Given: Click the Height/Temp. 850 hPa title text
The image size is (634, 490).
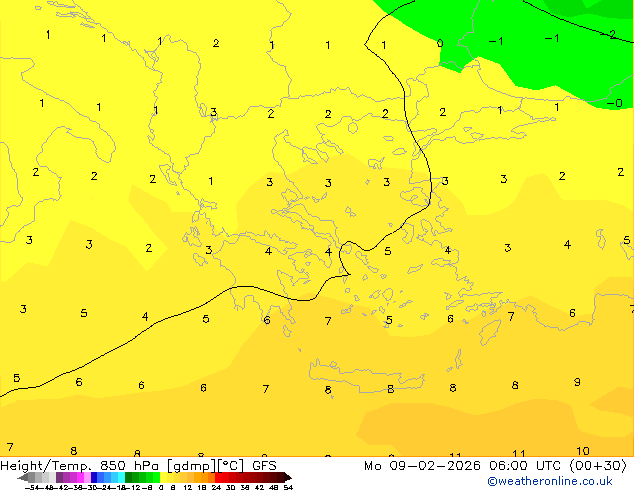Looking at the screenshot, I should point(80,466).
